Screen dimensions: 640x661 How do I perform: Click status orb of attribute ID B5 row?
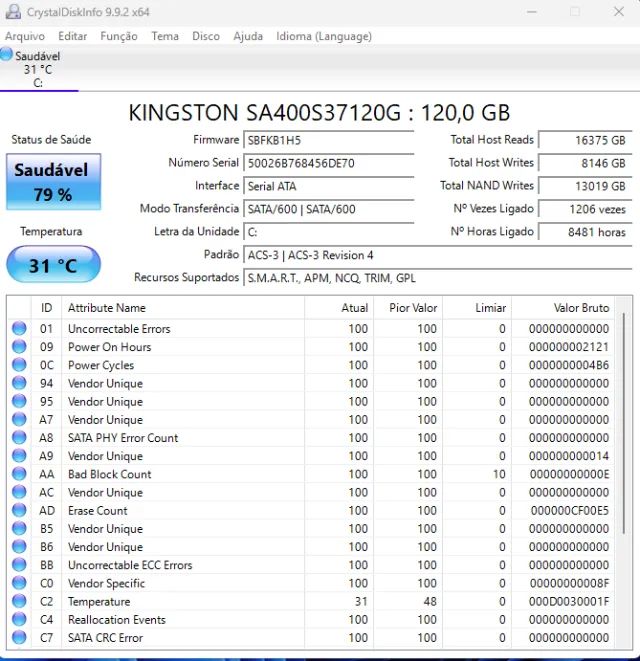point(19,528)
